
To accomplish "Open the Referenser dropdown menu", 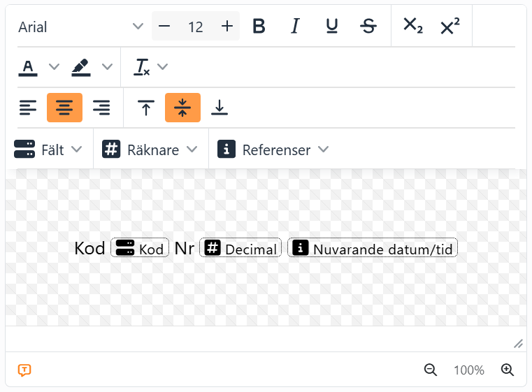I will pyautogui.click(x=273, y=150).
